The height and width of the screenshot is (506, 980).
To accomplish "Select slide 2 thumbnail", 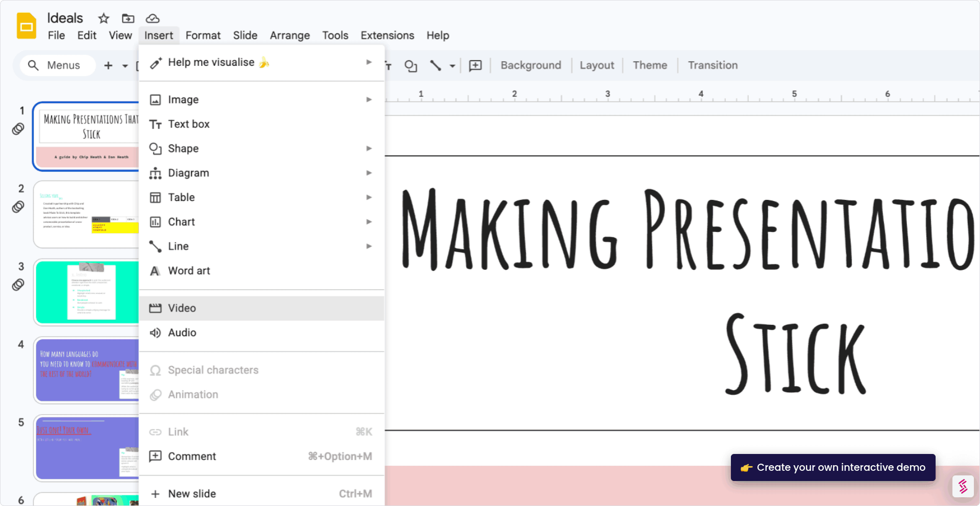I will point(87,214).
